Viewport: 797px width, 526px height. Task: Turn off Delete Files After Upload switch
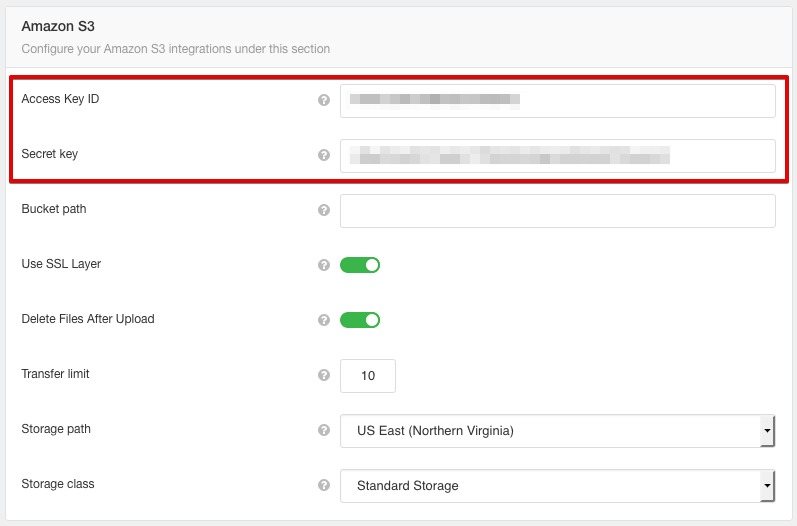click(360, 320)
